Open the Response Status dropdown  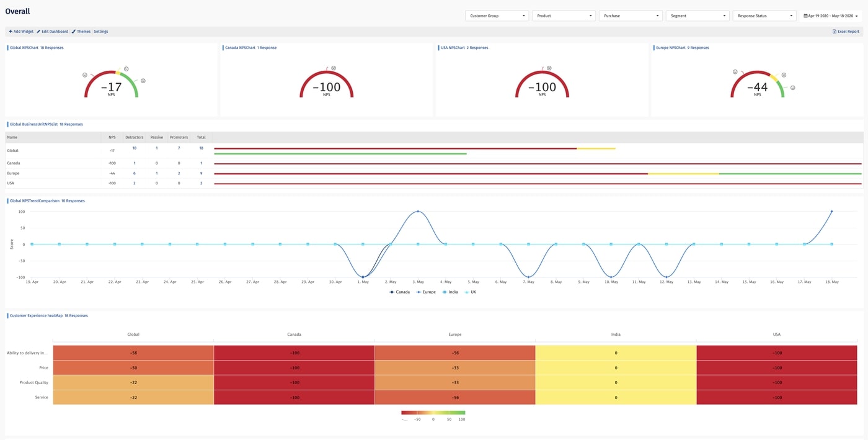(x=764, y=16)
